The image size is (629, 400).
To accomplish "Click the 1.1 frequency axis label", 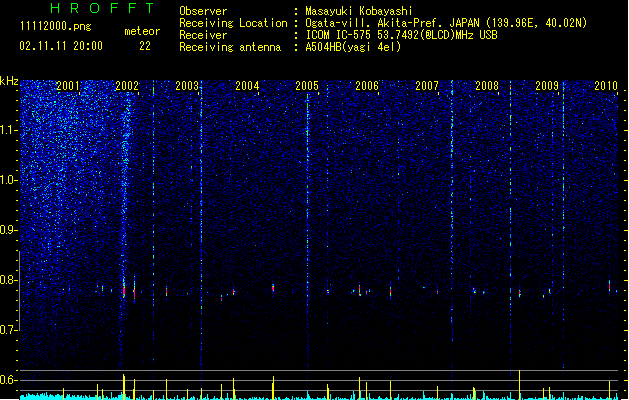I will pos(9,130).
